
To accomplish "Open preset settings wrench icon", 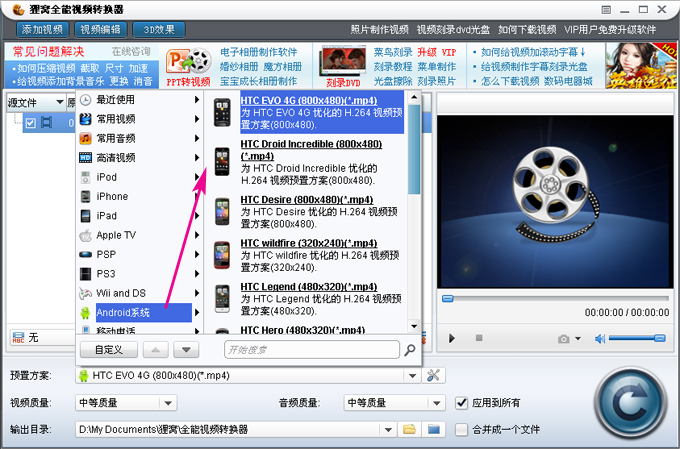I will coord(433,376).
